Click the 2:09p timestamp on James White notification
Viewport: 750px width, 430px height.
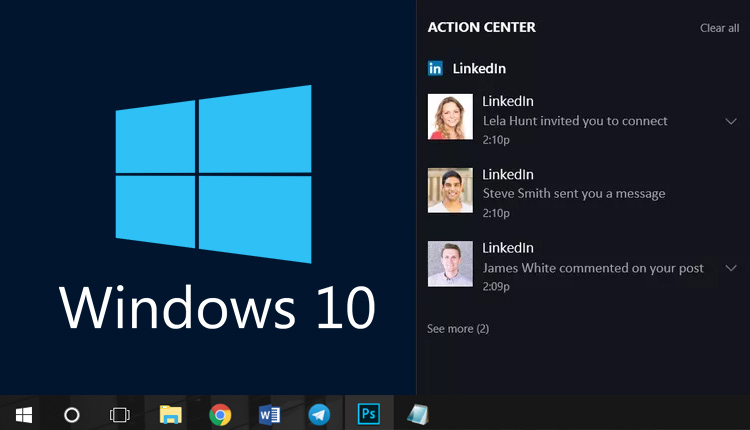(496, 287)
